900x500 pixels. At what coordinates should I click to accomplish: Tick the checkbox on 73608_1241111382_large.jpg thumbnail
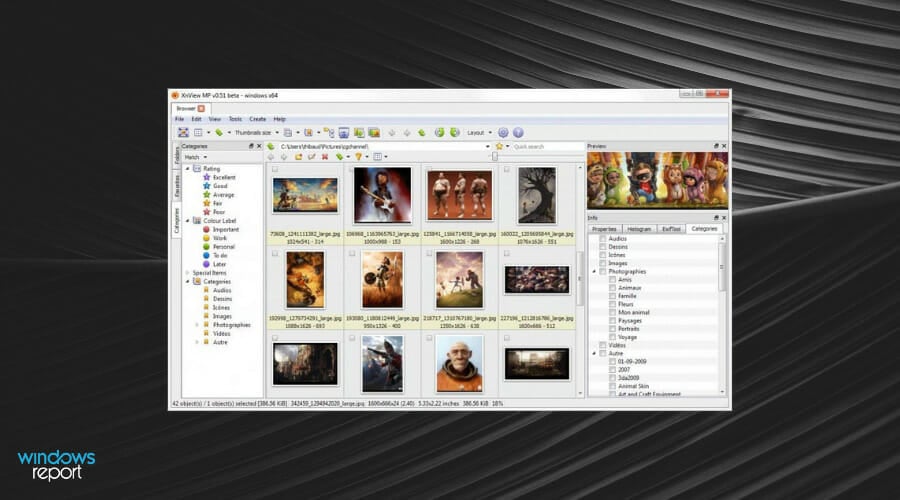[x=275, y=169]
